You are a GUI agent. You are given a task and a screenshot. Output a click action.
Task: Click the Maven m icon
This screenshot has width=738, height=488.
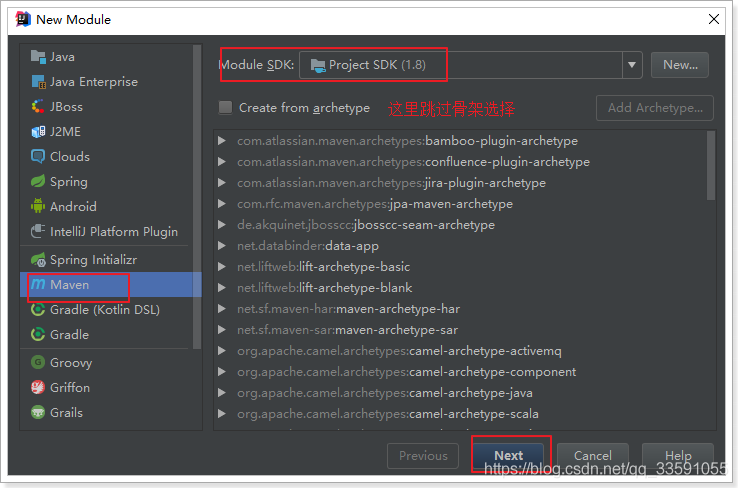38,284
